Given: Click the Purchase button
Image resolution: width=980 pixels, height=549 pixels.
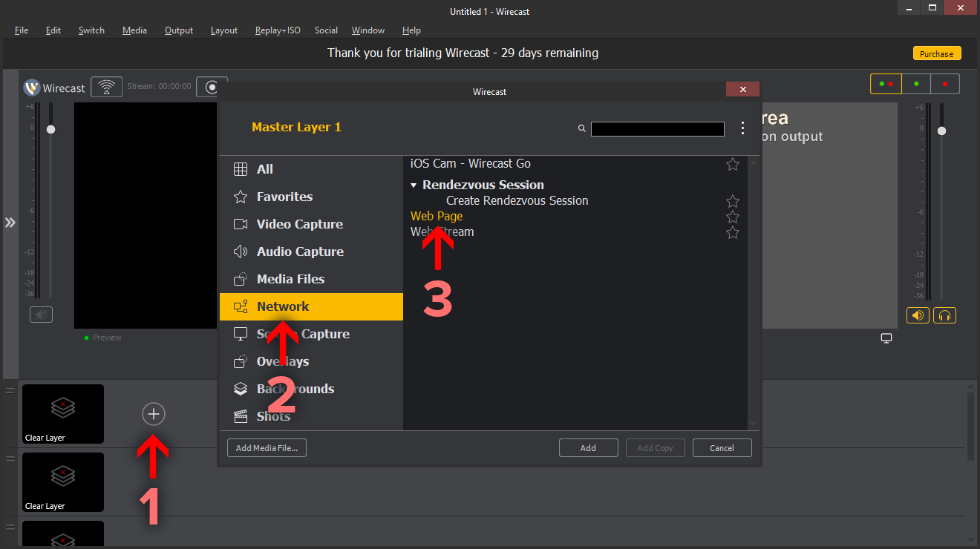Looking at the screenshot, I should [x=937, y=53].
